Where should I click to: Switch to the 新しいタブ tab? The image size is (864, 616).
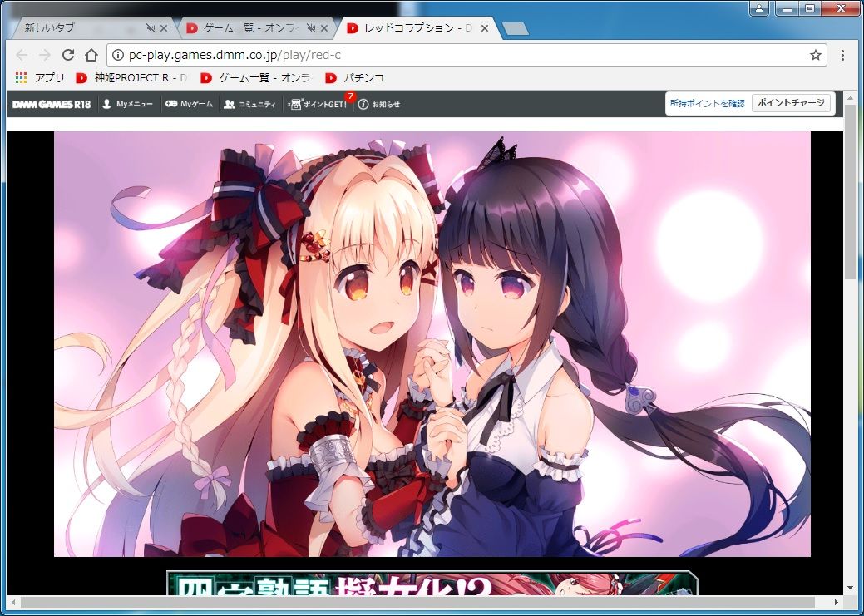pyautogui.click(x=82, y=28)
